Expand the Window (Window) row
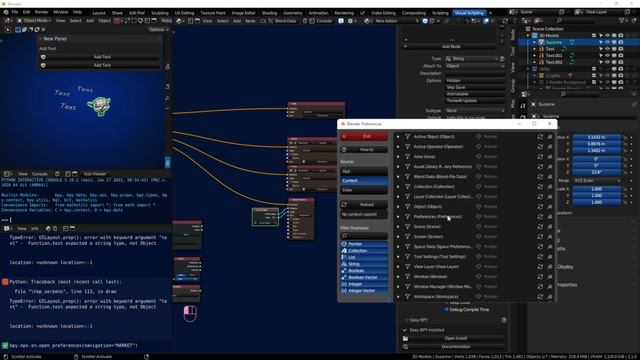The height and width of the screenshot is (360, 640). point(398,277)
